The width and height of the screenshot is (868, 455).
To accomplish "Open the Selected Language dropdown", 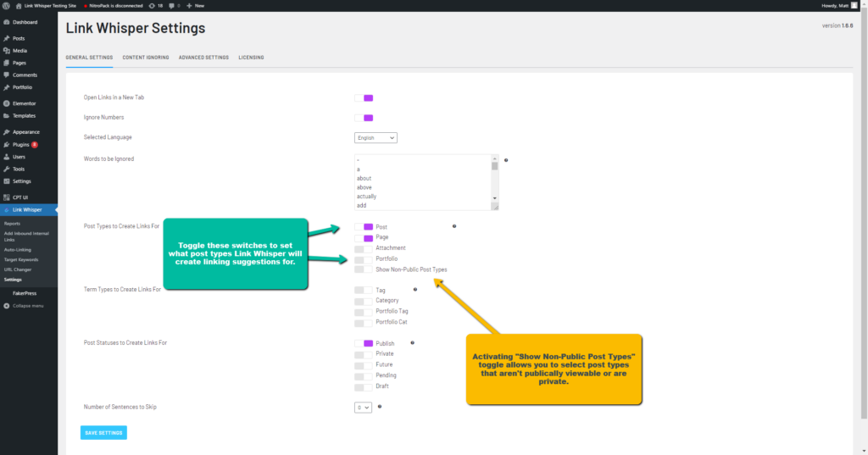I will [376, 138].
